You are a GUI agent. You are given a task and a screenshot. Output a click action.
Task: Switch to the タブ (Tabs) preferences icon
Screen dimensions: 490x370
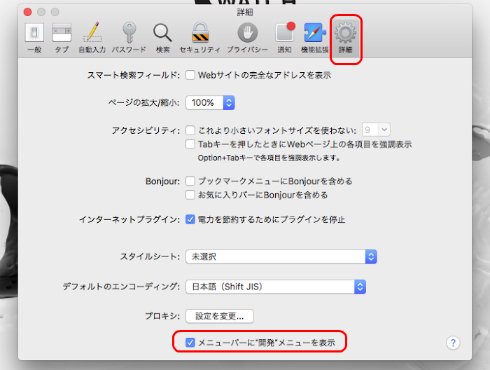(x=62, y=38)
